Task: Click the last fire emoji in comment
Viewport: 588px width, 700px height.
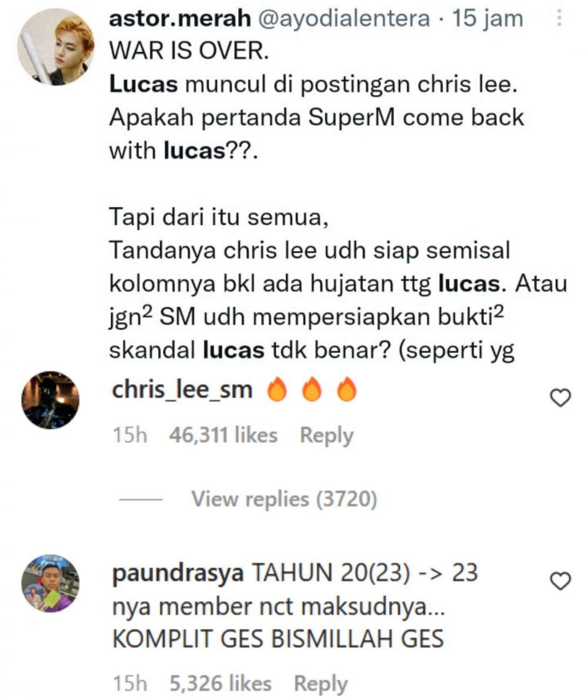Action: [347, 389]
